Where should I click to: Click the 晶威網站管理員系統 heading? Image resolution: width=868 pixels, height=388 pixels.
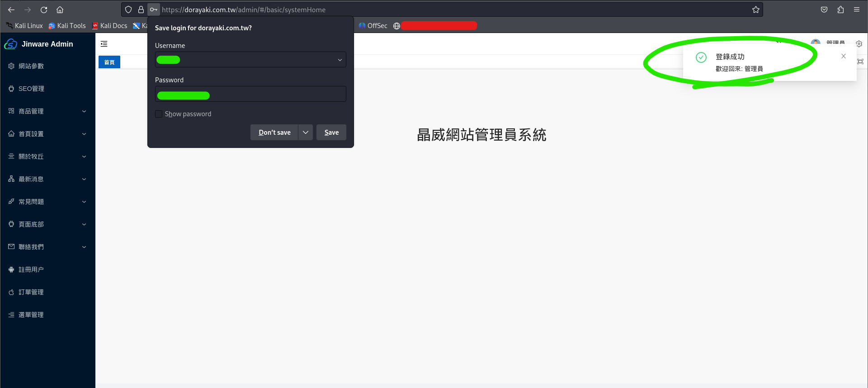(481, 135)
